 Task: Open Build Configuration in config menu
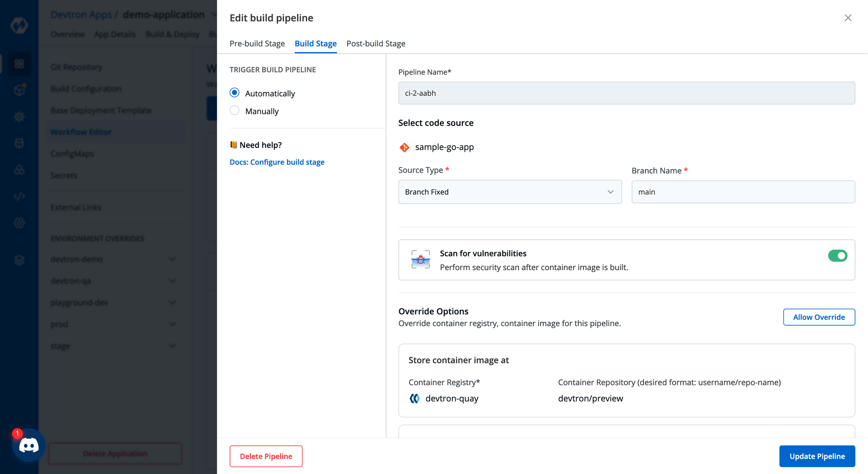click(x=86, y=89)
